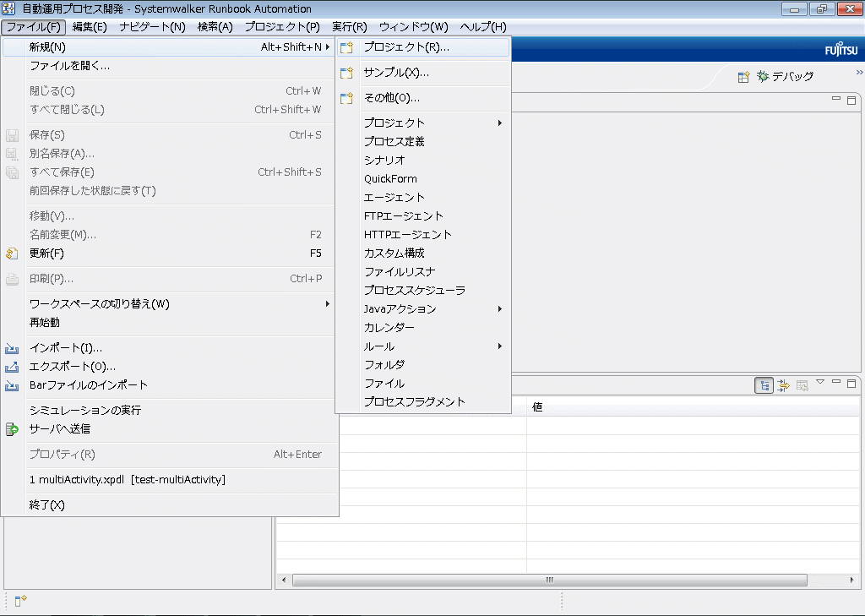Select エージェント in the new submenu
Viewport: 865px width, 616px height.
click(423, 197)
